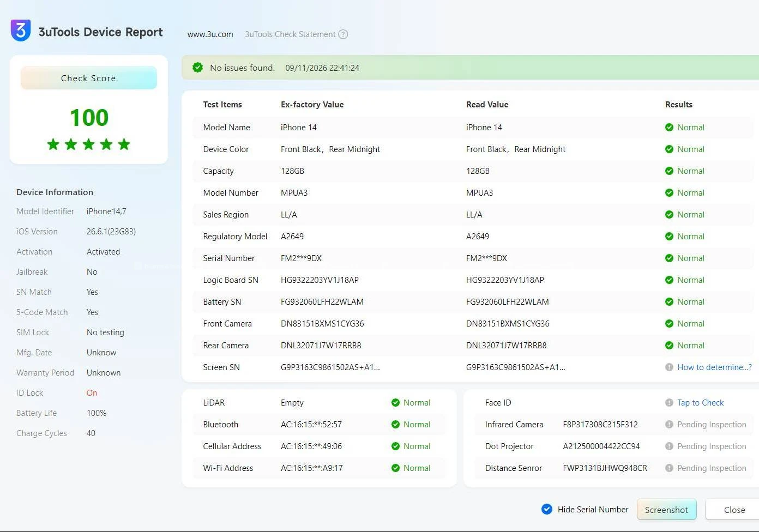The height and width of the screenshot is (532, 759).
Task: Open the 3uTools Check Statement link
Action: pos(290,34)
